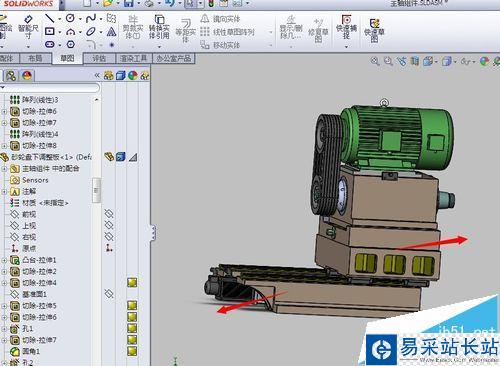Viewport: 500px width, 366px height.
Task: Switch to the 布局 tab
Action: tap(35, 58)
